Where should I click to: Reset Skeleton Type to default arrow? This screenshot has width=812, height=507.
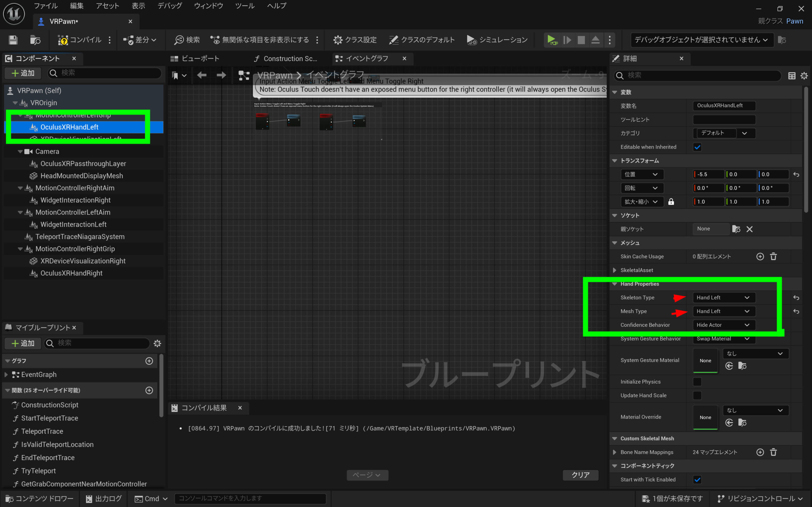click(x=796, y=298)
